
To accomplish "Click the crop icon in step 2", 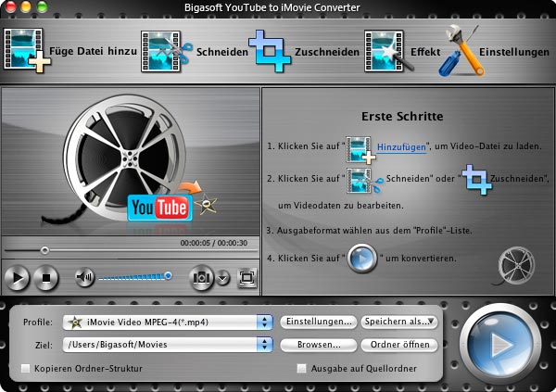I will click(477, 179).
